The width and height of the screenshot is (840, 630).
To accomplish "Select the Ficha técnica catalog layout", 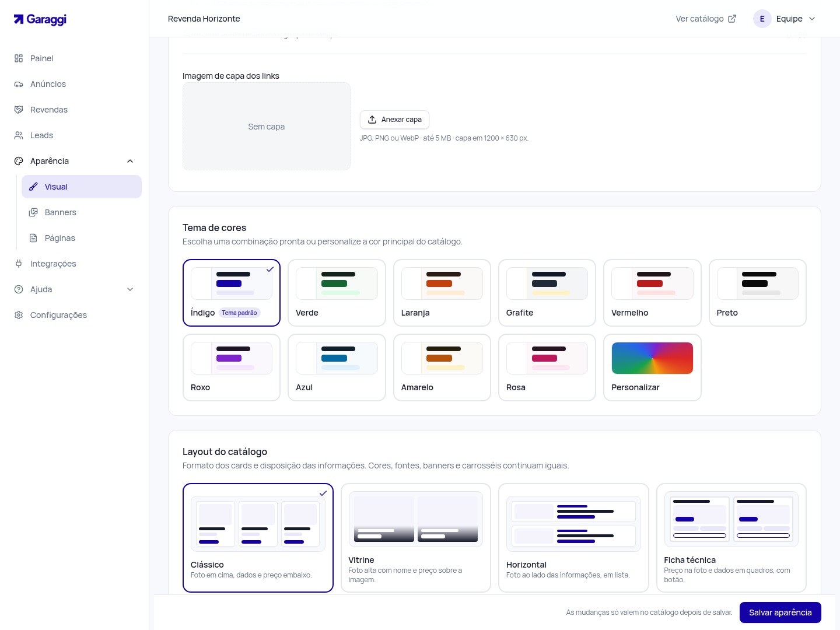I will point(731,538).
